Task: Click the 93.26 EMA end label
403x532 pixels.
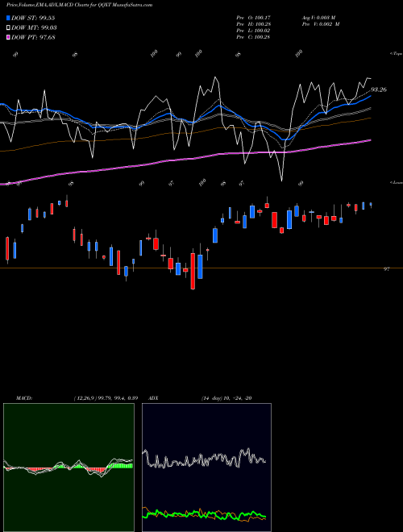Action: pyautogui.click(x=379, y=89)
